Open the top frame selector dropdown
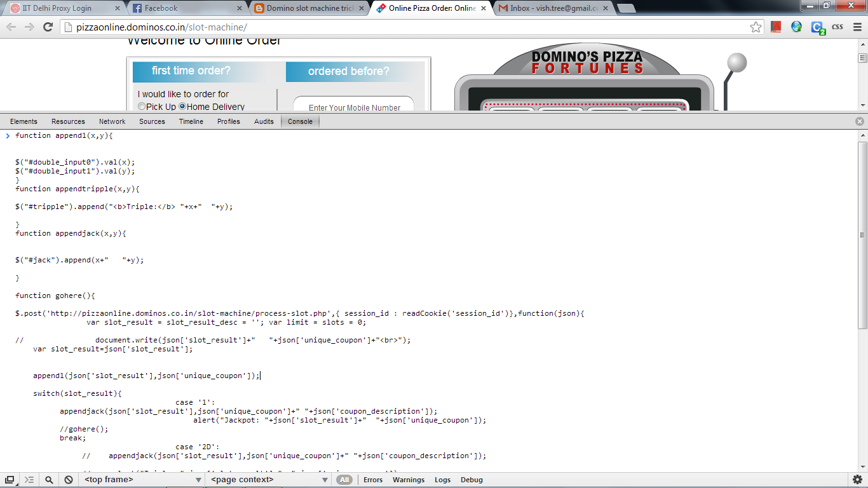The image size is (868, 488). pos(143,480)
